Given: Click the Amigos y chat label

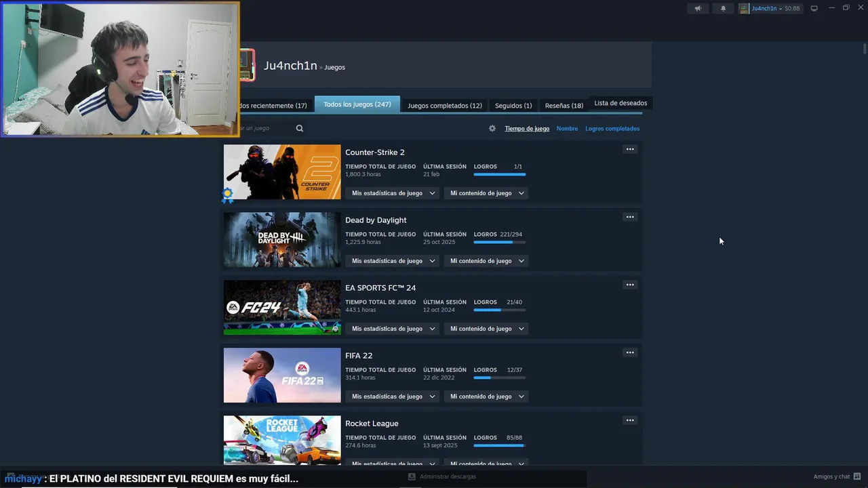Looking at the screenshot, I should click(831, 476).
